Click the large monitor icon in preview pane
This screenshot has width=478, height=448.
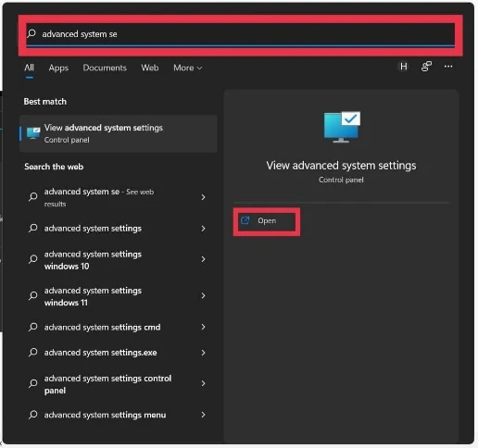coord(342,127)
